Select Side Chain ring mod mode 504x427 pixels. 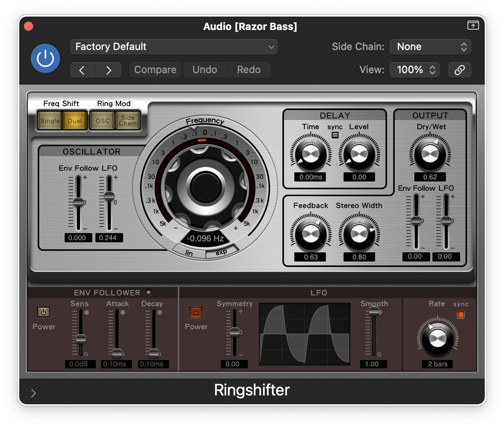coord(128,121)
